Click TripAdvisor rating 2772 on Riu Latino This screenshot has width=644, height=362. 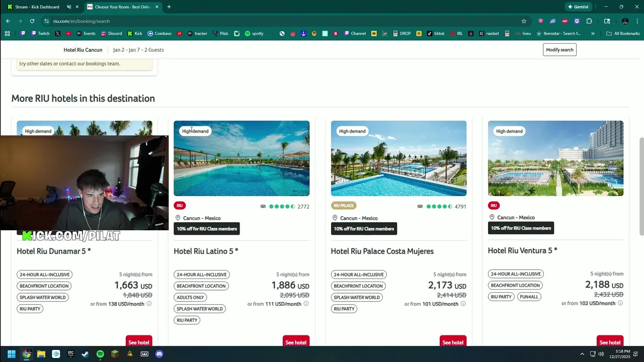285,207
